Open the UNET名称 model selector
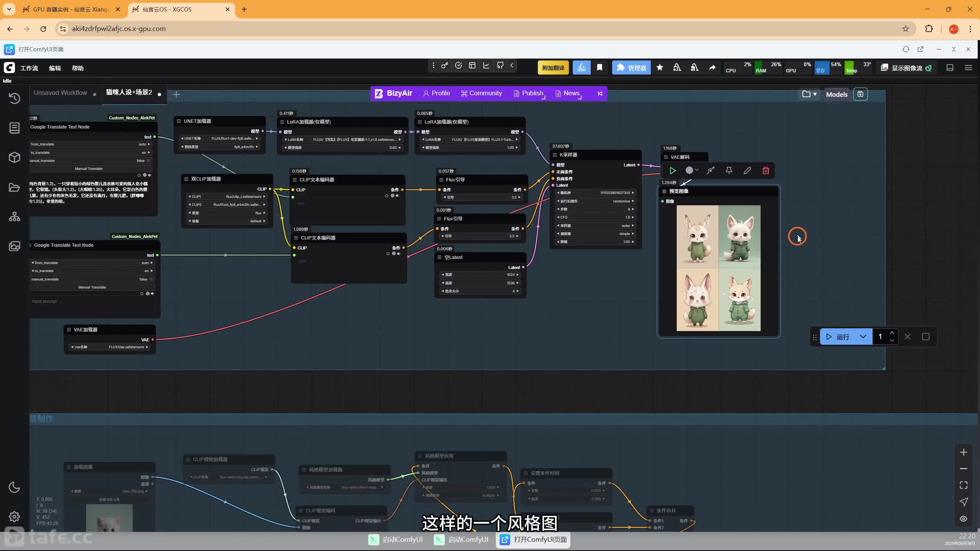Viewport: 980px width, 551px height. pyautogui.click(x=220, y=139)
